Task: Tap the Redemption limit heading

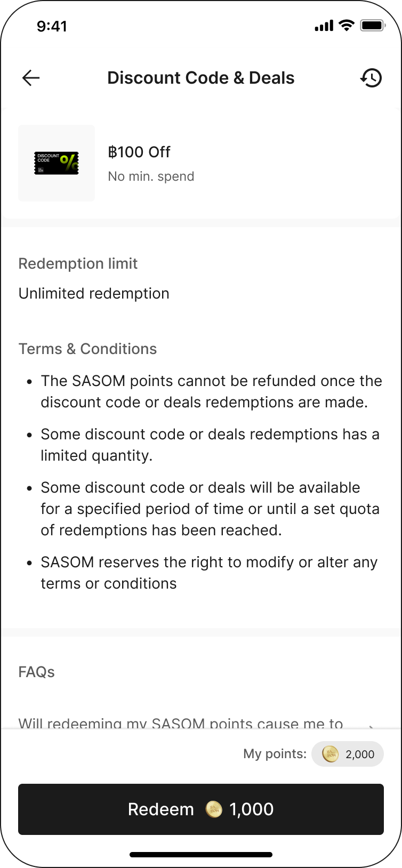Action: pyautogui.click(x=78, y=263)
